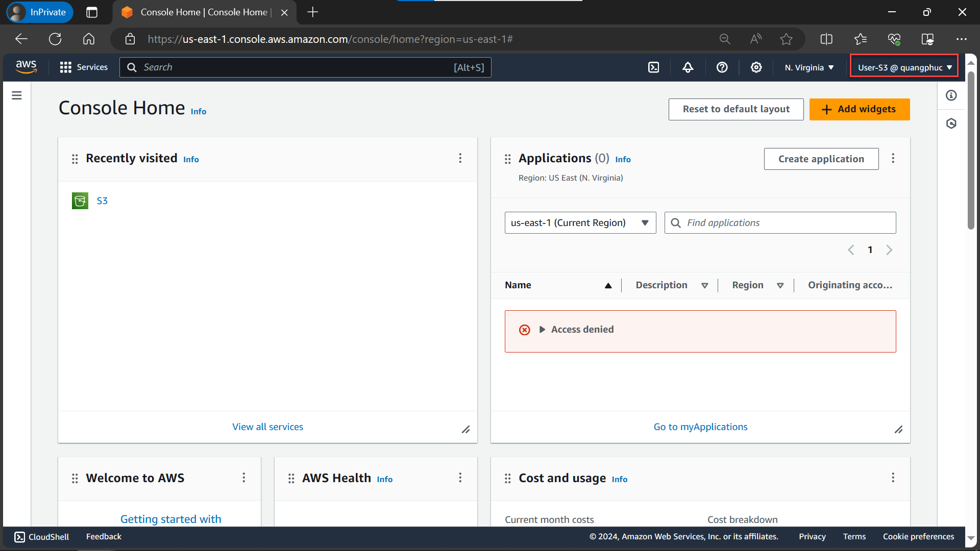980x551 pixels.
Task: Click the Recently visited options menu
Action: click(460, 158)
